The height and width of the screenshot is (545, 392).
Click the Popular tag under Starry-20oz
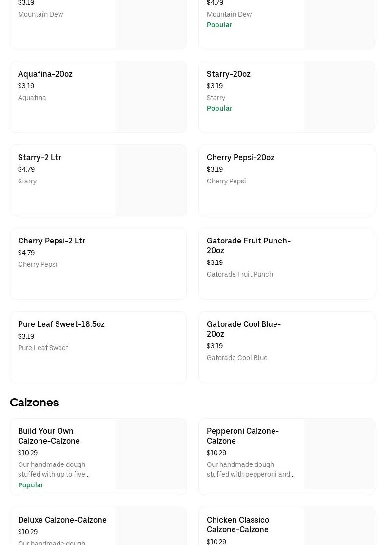coord(219,108)
